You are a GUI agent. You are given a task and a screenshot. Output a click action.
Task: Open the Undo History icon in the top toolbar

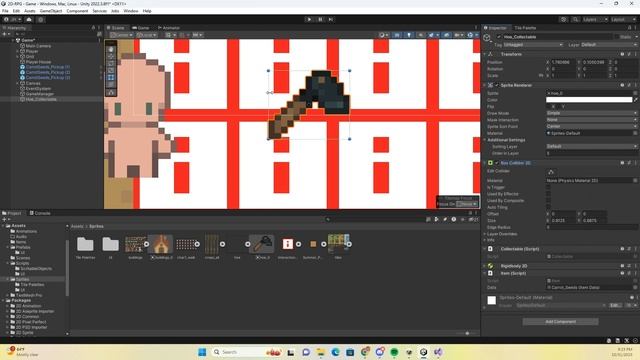point(564,19)
